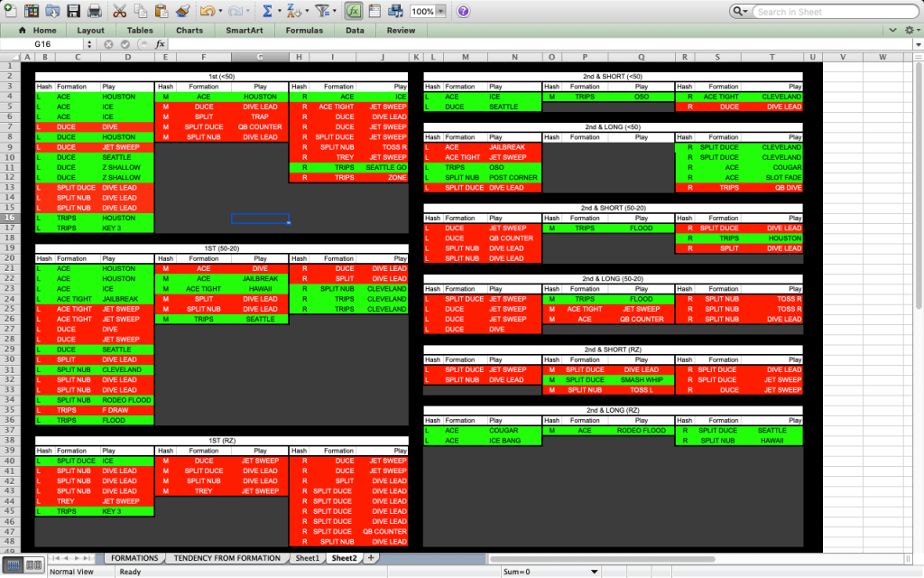924x578 pixels.
Task: Click the Cut scissors icon
Action: (119, 12)
